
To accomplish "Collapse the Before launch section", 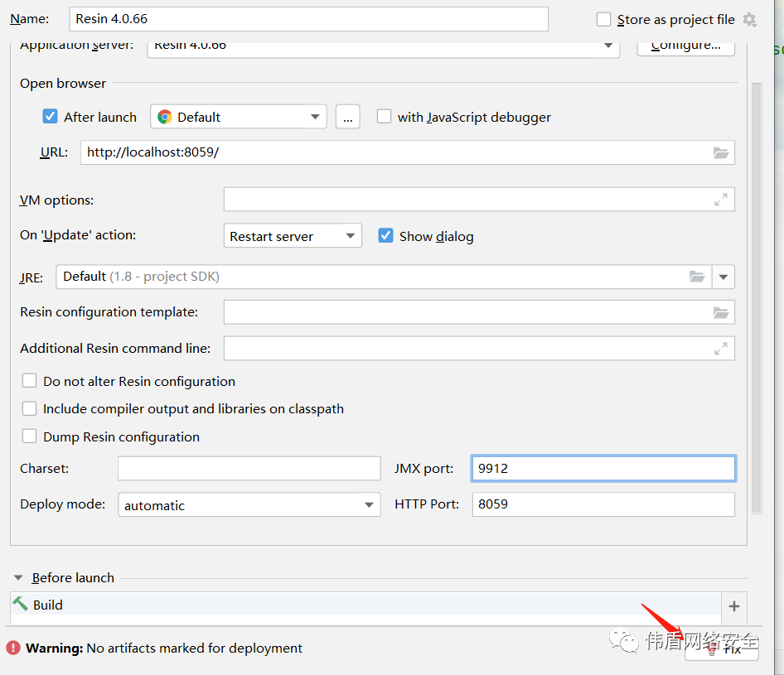I will pos(18,577).
